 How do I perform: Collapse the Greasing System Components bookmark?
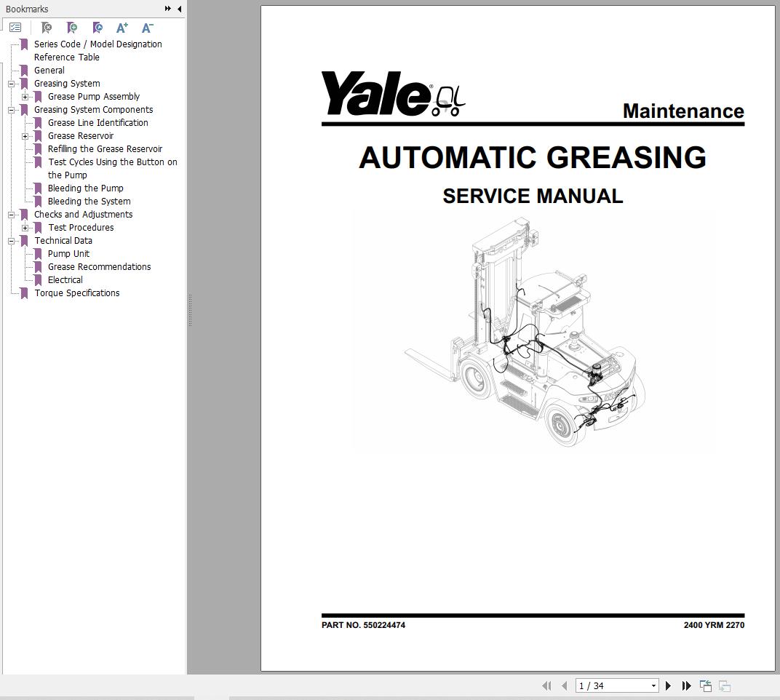(x=11, y=110)
